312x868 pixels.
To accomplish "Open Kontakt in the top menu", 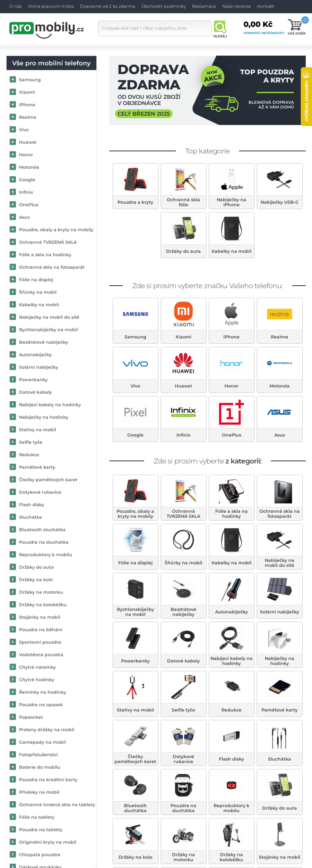I will (266, 6).
